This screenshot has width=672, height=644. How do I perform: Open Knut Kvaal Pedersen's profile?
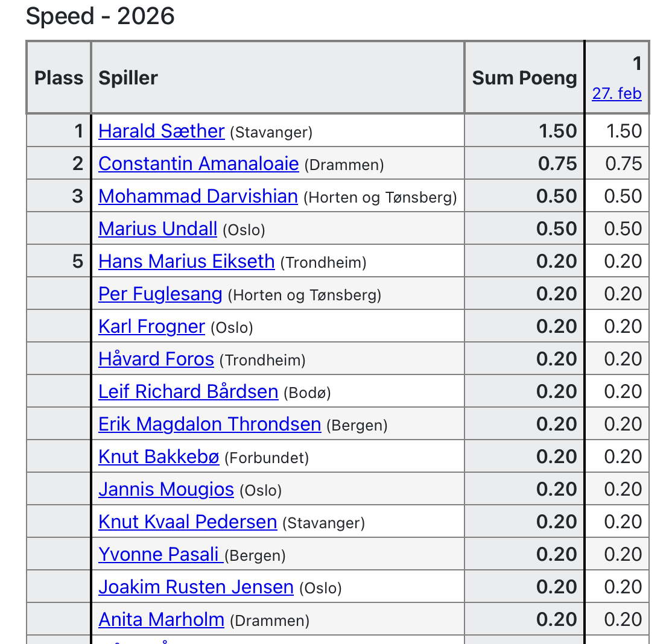click(x=188, y=522)
